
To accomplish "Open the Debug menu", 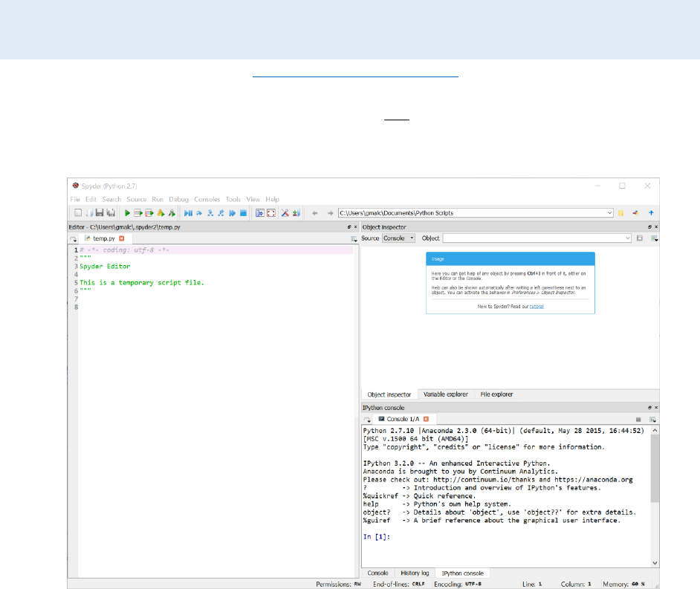I will 178,200.
